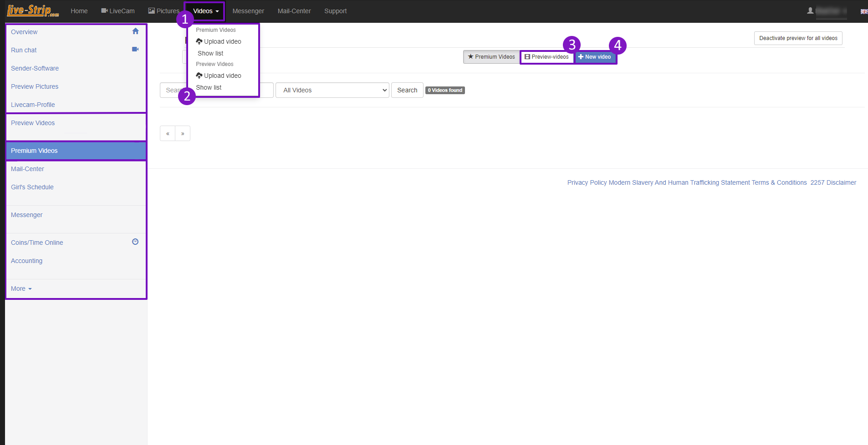The image size is (868, 445).
Task: Click the Live-Strip logo
Action: pyautogui.click(x=33, y=10)
